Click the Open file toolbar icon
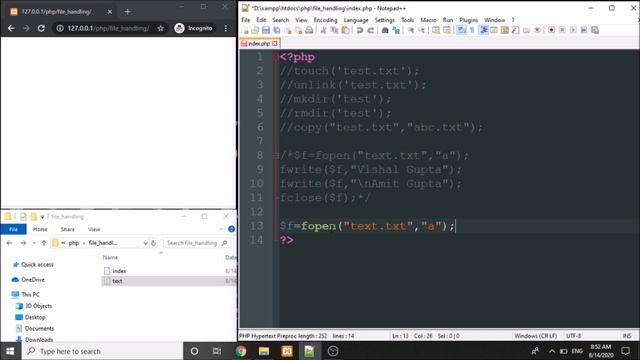The width and height of the screenshot is (640, 360). 255,30
